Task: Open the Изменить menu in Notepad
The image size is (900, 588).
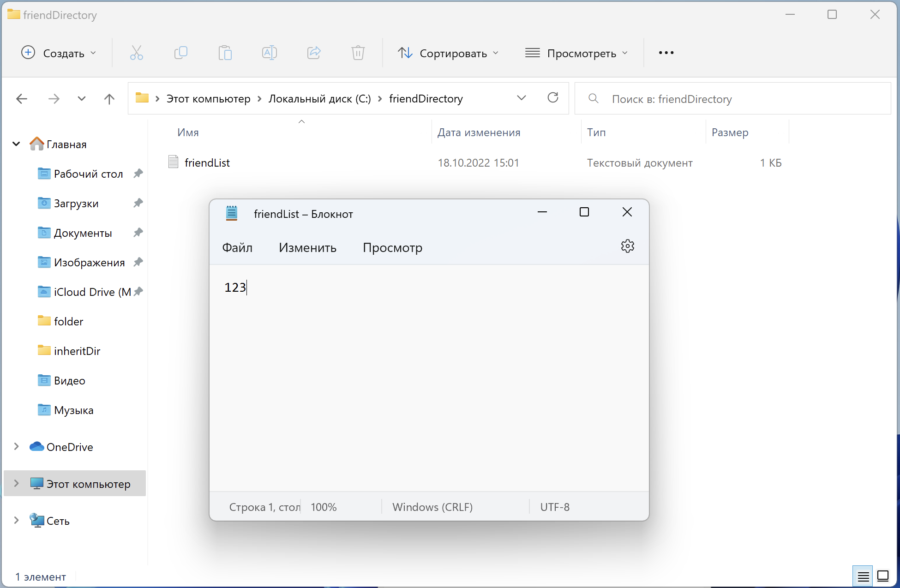Action: point(307,248)
